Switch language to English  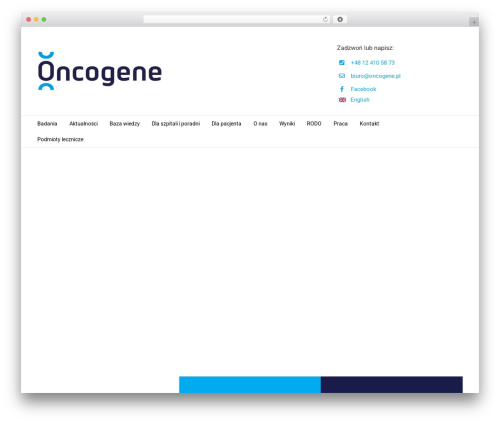coord(360,100)
